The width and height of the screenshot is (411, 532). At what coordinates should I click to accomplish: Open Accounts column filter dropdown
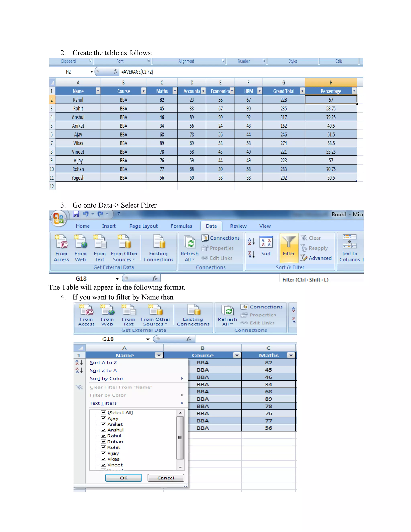click(x=203, y=91)
